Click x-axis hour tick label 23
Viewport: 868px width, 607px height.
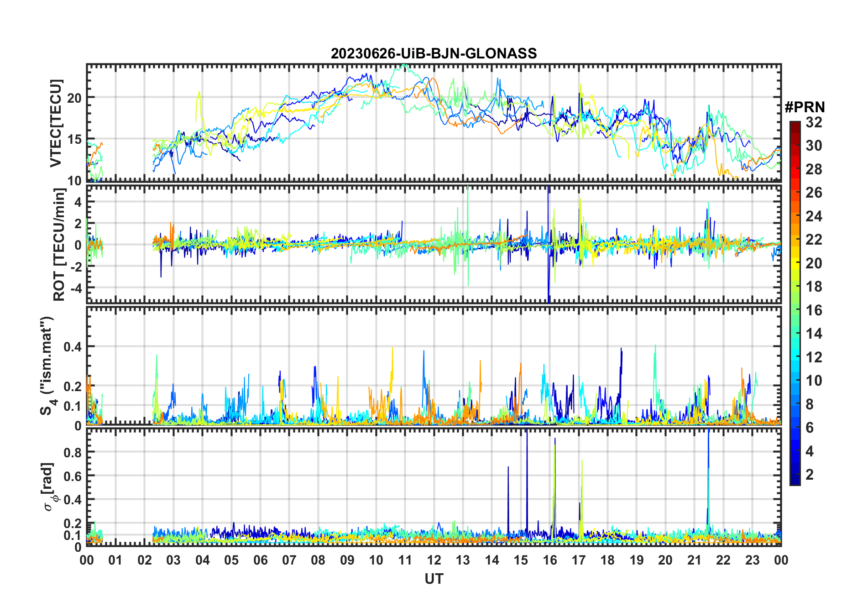point(752,560)
